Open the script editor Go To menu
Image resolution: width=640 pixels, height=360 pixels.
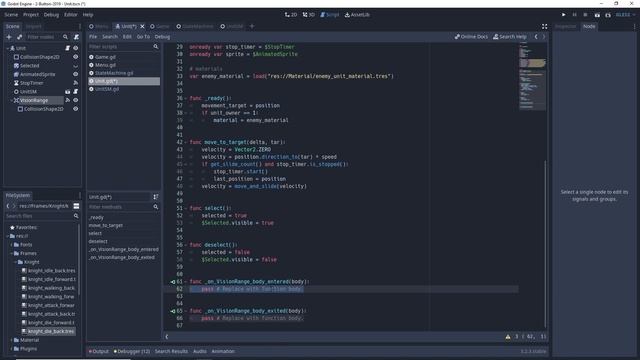pyautogui.click(x=143, y=37)
